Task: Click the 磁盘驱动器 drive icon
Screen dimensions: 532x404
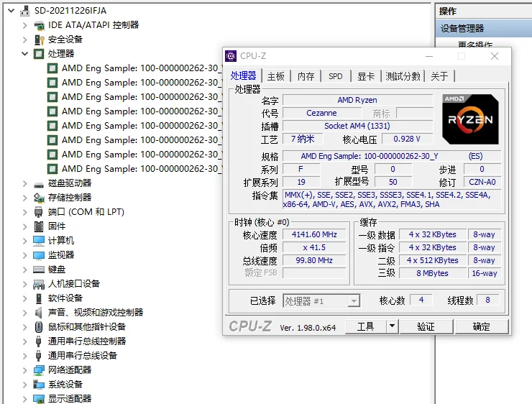Action: [39, 183]
